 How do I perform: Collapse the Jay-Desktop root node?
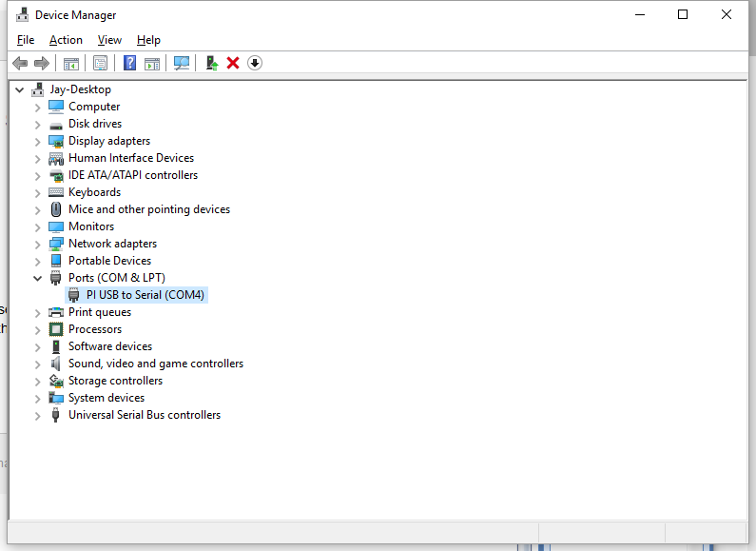coord(19,89)
